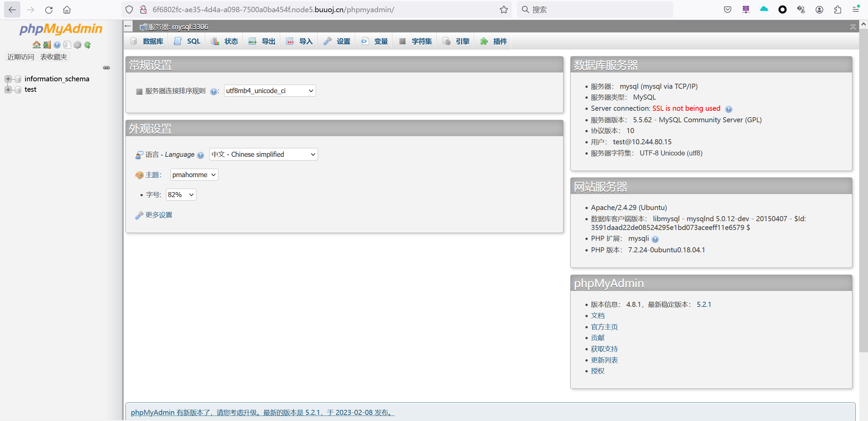Bookmark this page with star icon
868x421 pixels.
(x=504, y=10)
